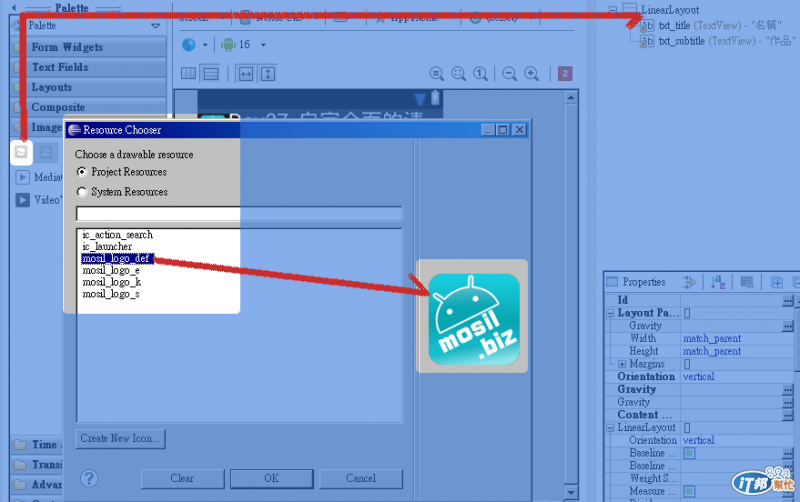Click the Id property ellipsis button
Image resolution: width=800 pixels, height=502 pixels.
pyautogui.click(x=787, y=300)
